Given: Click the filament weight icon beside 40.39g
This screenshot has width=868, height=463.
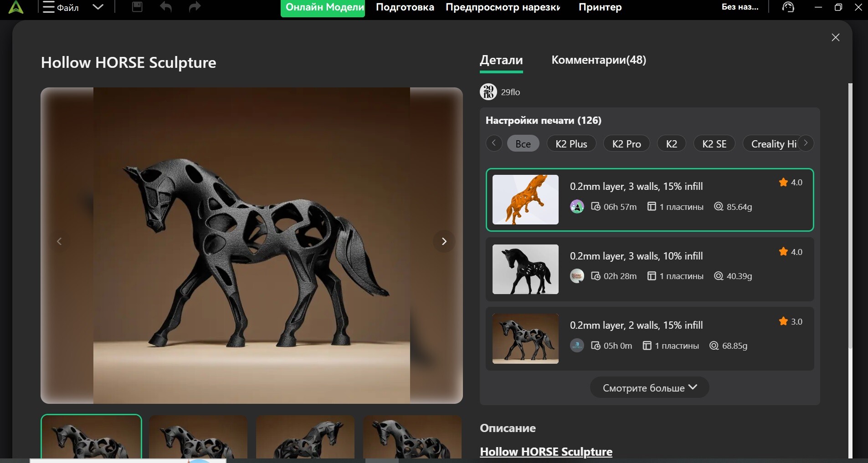Looking at the screenshot, I should (x=719, y=276).
